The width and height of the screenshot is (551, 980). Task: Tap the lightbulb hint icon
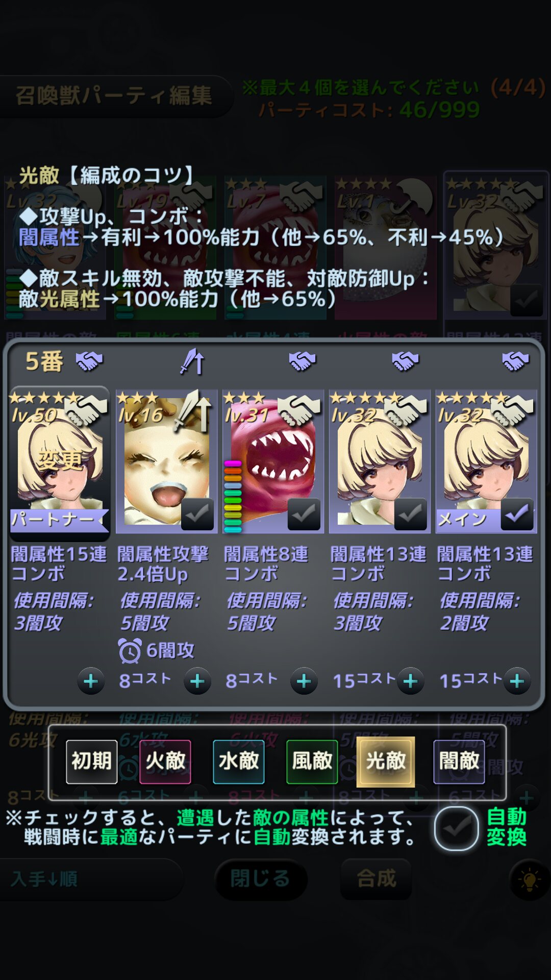(530, 879)
